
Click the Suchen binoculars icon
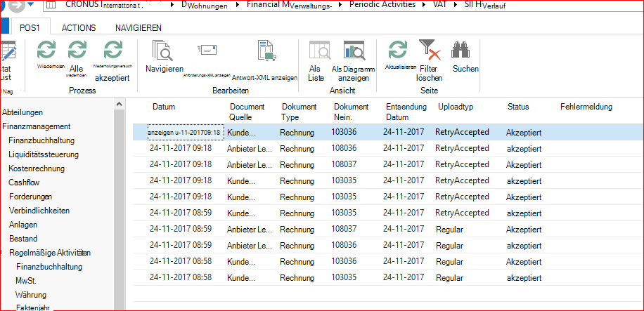[x=461, y=50]
